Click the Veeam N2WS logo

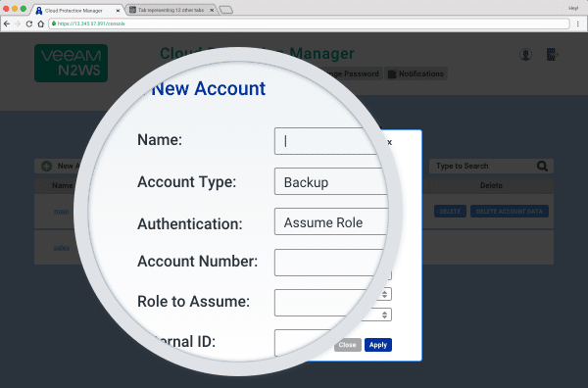click(71, 63)
